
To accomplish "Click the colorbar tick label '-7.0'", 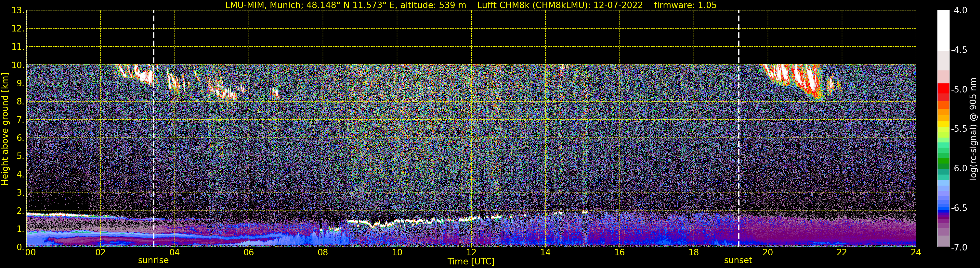I will click(959, 248).
